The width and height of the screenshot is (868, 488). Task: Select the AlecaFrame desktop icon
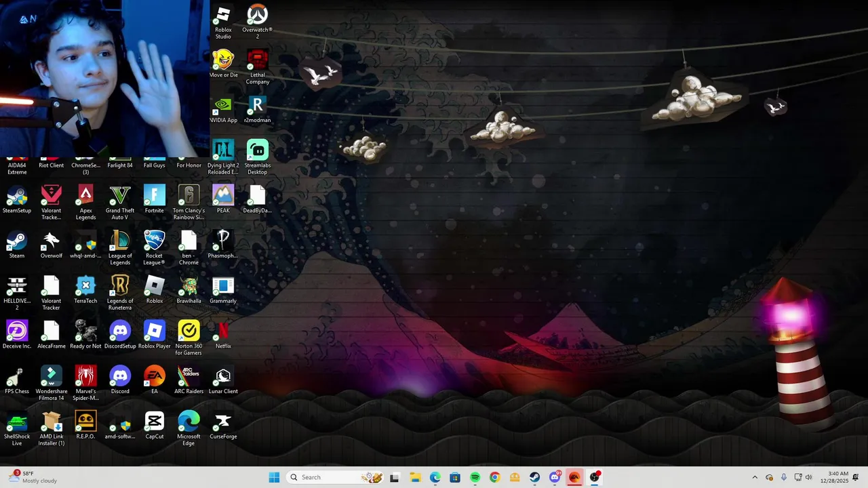[x=52, y=335]
